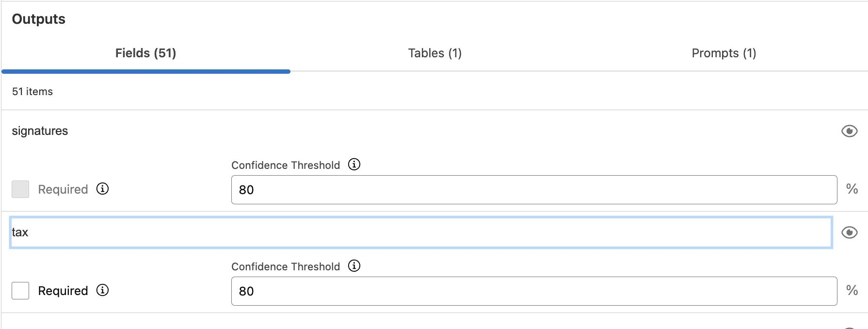
Task: Click the tax Confidence Threshold label
Action: click(x=286, y=266)
